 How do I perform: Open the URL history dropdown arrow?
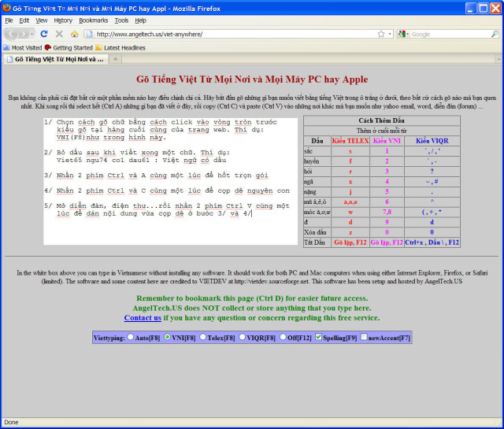(389, 34)
